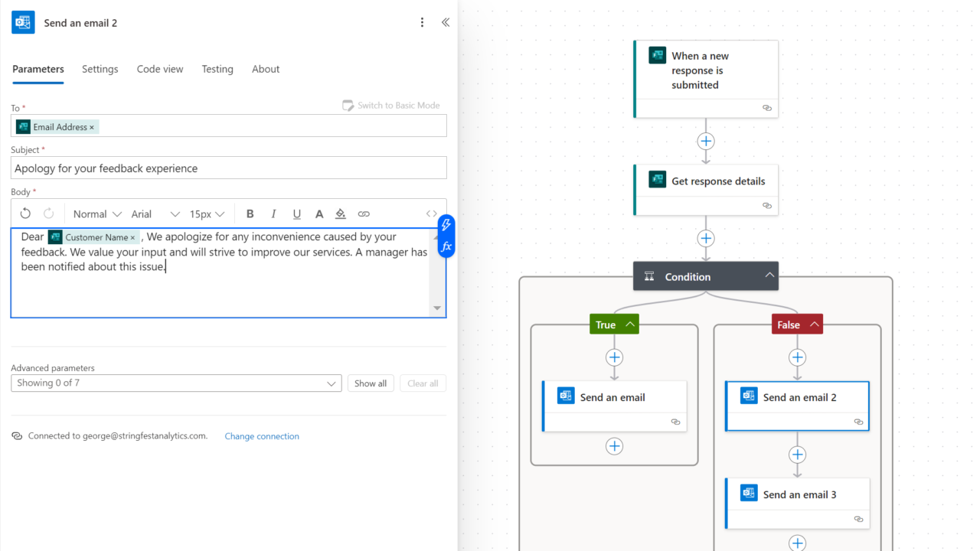Collapse the True branch
This screenshot has width=980, height=551.
[x=630, y=324]
